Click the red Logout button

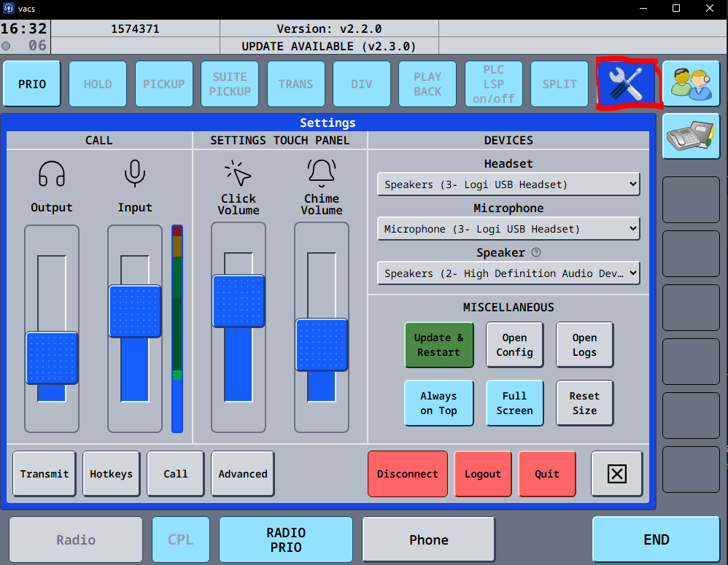[483, 474]
